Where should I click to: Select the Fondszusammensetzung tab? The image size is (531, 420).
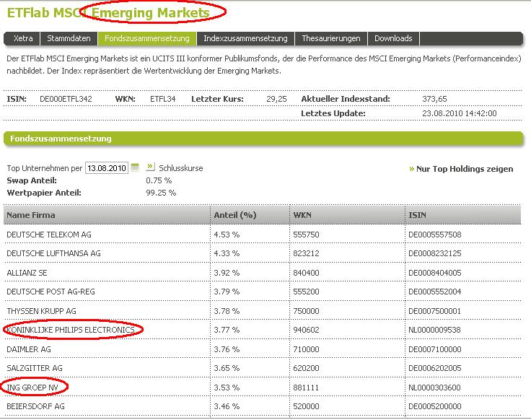147,38
